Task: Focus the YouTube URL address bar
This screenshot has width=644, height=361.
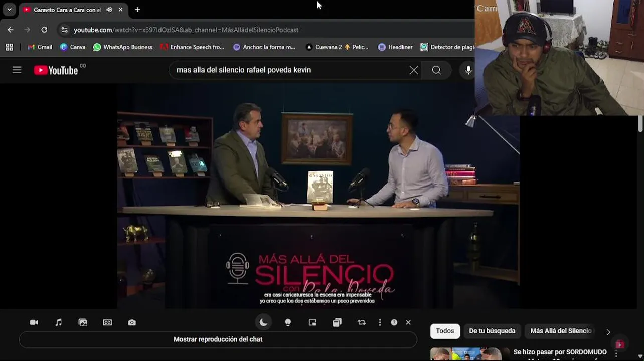Action: pyautogui.click(x=186, y=30)
